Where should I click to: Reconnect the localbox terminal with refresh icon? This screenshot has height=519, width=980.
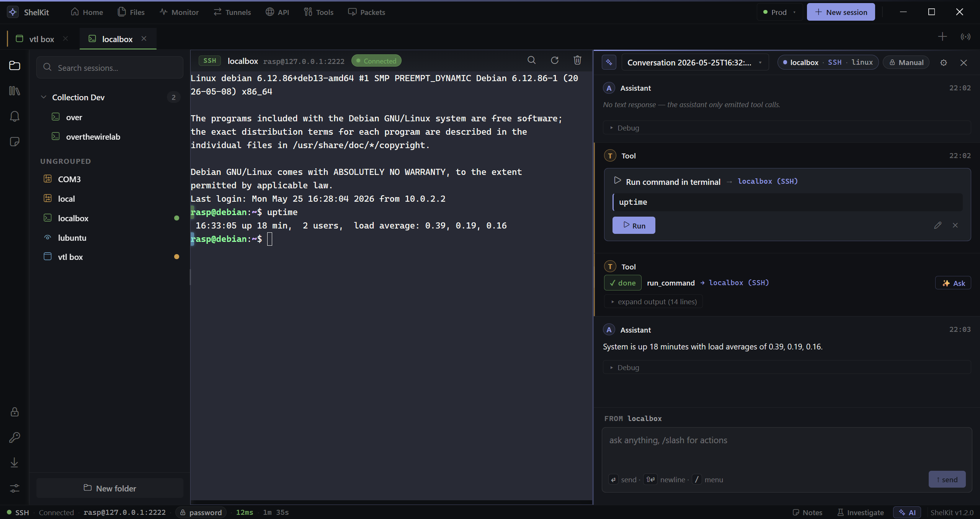pyautogui.click(x=554, y=60)
